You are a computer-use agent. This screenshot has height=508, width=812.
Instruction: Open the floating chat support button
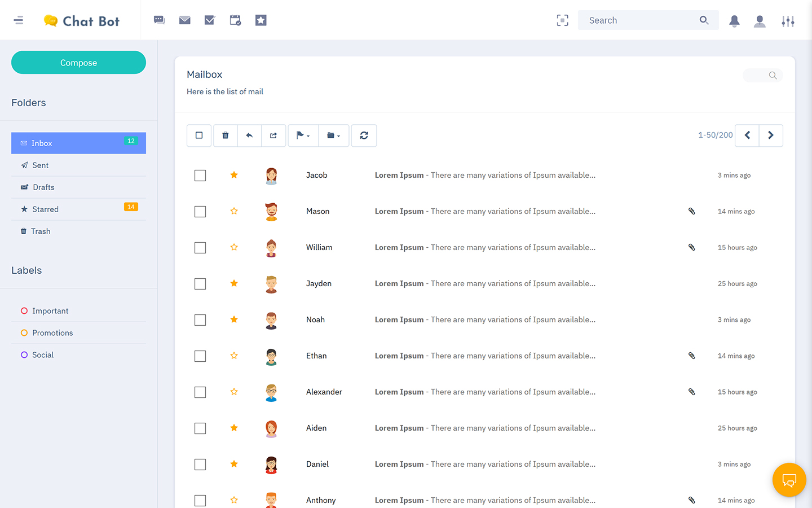[789, 480]
